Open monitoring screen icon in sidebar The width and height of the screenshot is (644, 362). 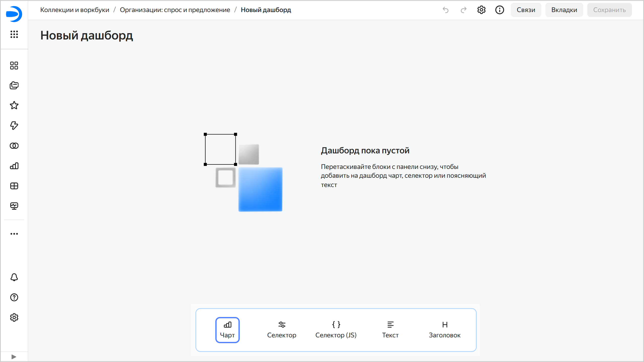[x=14, y=206]
